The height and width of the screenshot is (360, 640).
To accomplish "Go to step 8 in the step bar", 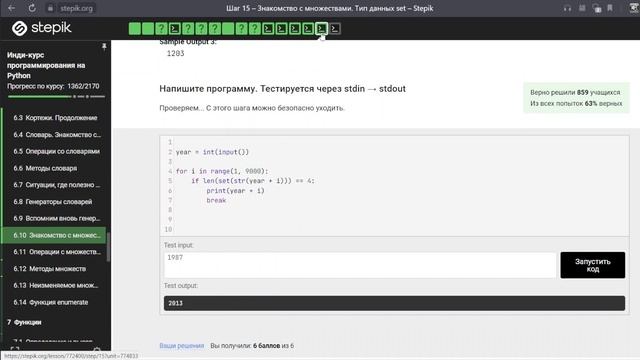I will (x=228, y=29).
